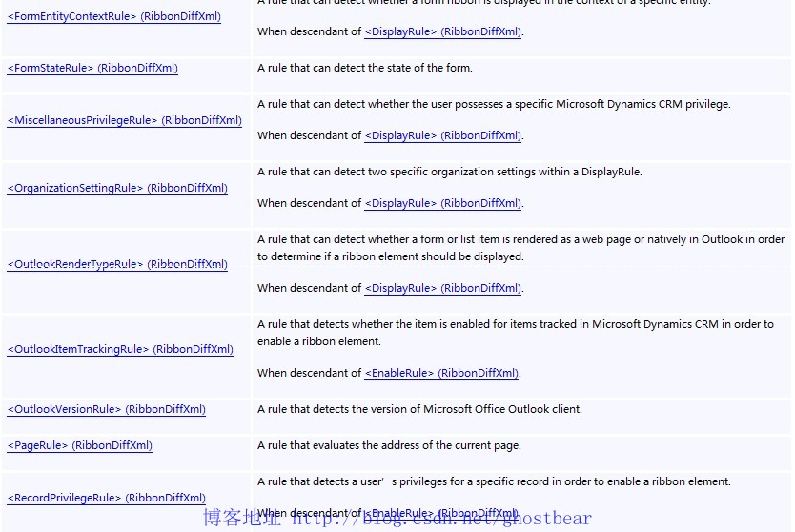This screenshot has height=532, width=795.
Task: Open the OutlookItemTrackingRule (RibbonDiffXml) link
Action: [x=120, y=349]
